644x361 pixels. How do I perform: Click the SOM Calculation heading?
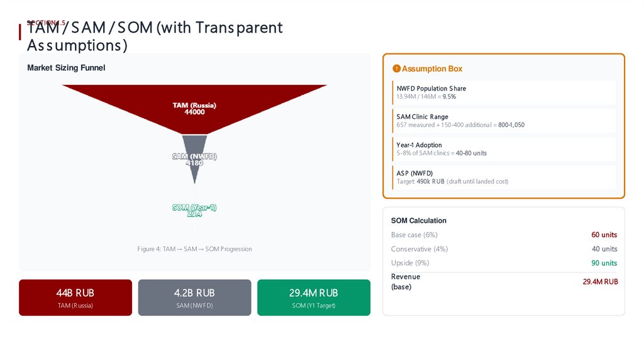pyautogui.click(x=419, y=221)
